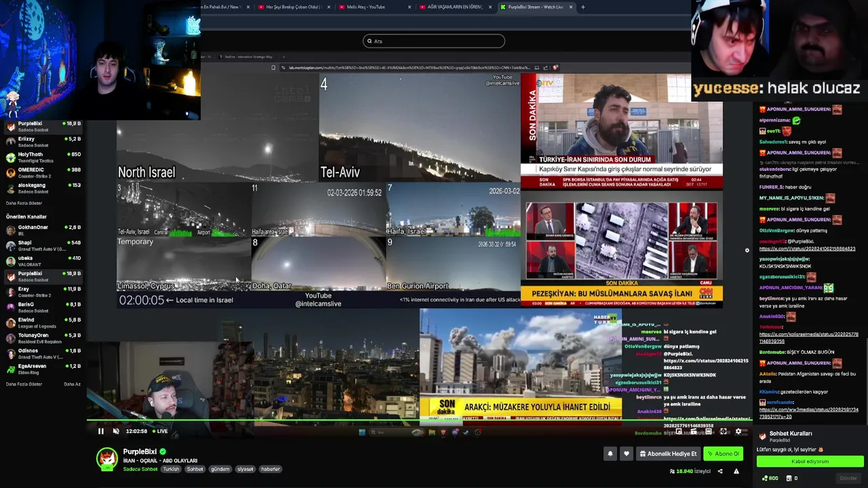
Task: Select the Sohbet tag
Action: click(195, 469)
